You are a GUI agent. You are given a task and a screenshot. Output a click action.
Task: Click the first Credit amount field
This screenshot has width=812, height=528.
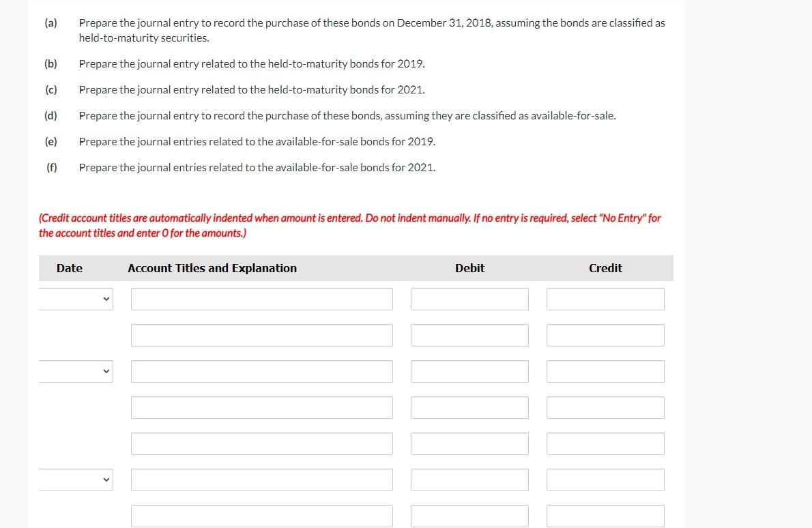pyautogui.click(x=605, y=298)
